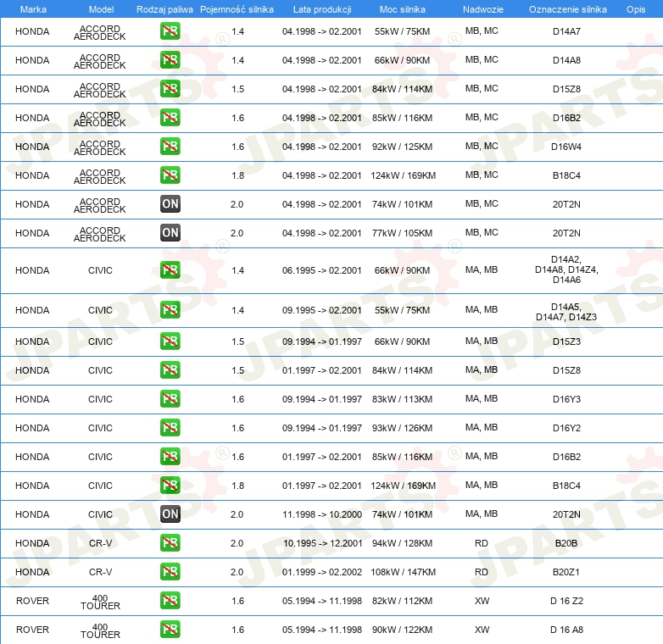Select the '82kW / 112KM' power cell
This screenshot has width=663, height=644.
[x=402, y=601]
